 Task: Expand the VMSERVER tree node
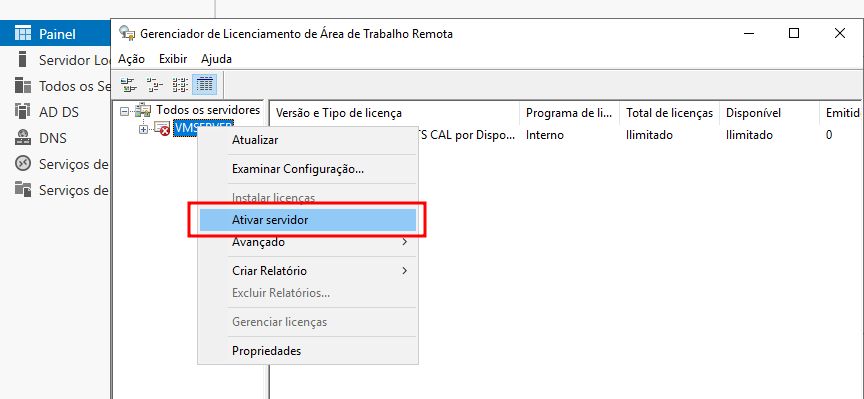(143, 129)
